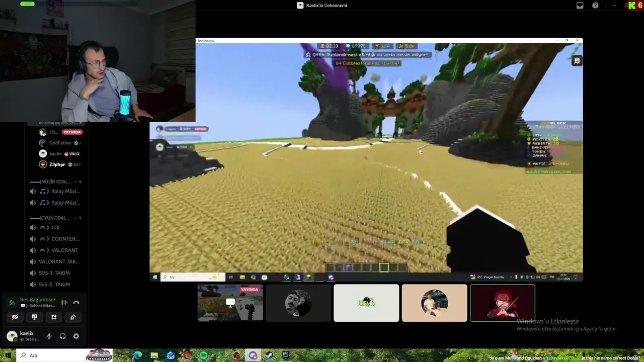Select the streaming user with YAYINDA badge in channel list

click(61, 132)
